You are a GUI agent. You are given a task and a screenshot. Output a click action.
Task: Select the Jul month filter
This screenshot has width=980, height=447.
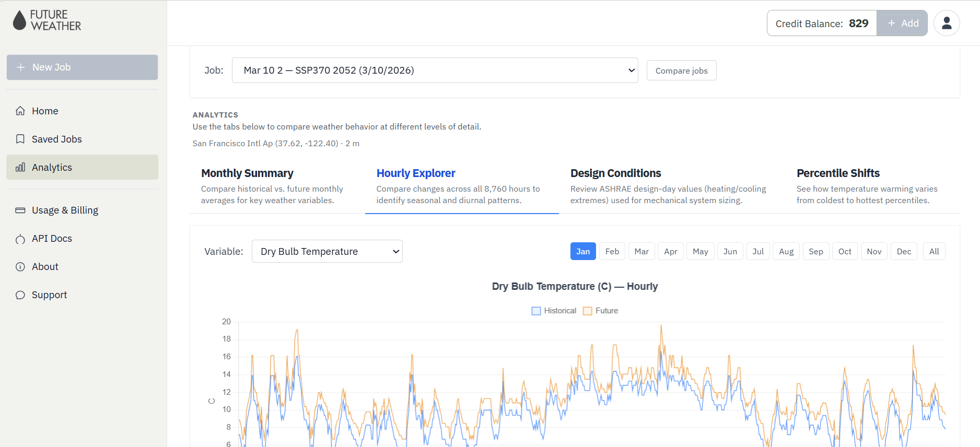point(758,251)
